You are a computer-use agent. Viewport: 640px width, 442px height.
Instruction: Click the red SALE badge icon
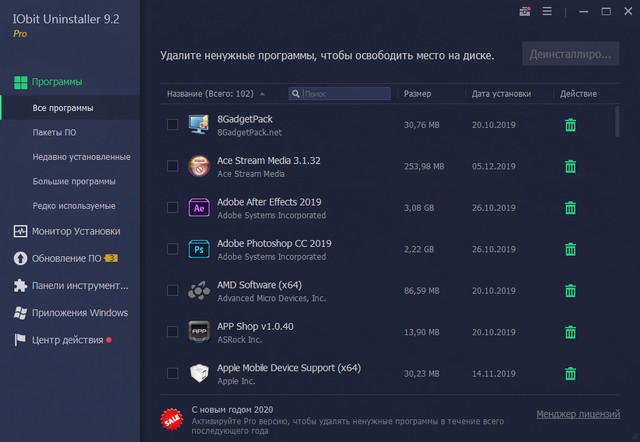(x=171, y=419)
